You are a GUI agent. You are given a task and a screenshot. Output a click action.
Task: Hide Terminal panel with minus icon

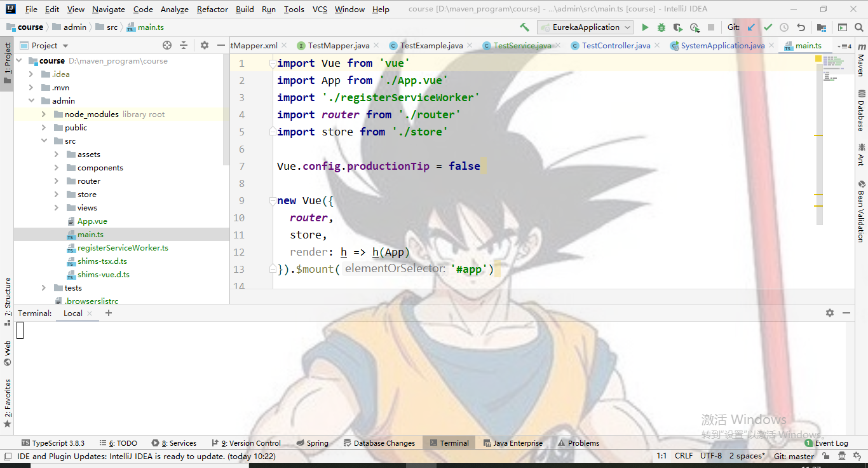coord(846,313)
